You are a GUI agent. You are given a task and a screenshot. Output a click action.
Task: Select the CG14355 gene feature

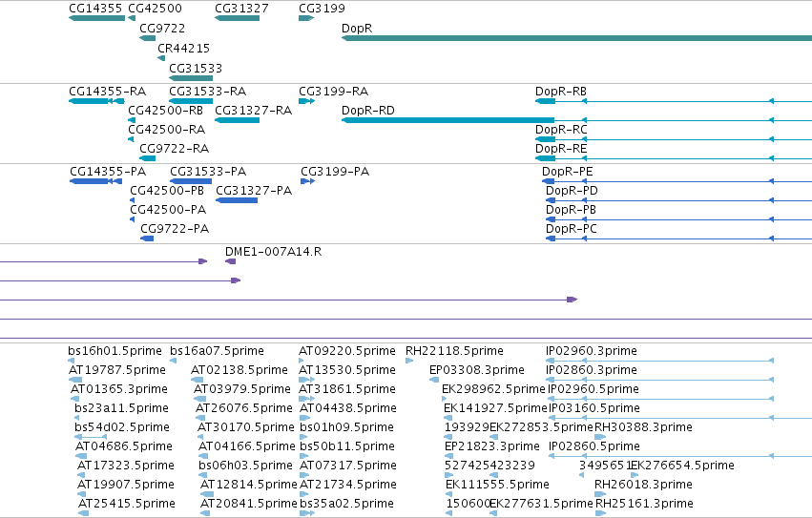[x=96, y=18]
